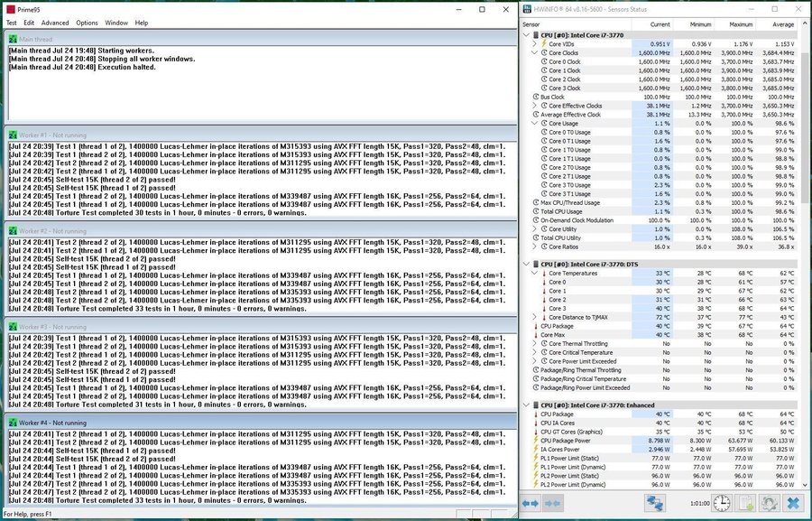Activate the Main thread sub-window title bar
Image resolution: width=812 pixels, height=521 pixels.
[261, 39]
